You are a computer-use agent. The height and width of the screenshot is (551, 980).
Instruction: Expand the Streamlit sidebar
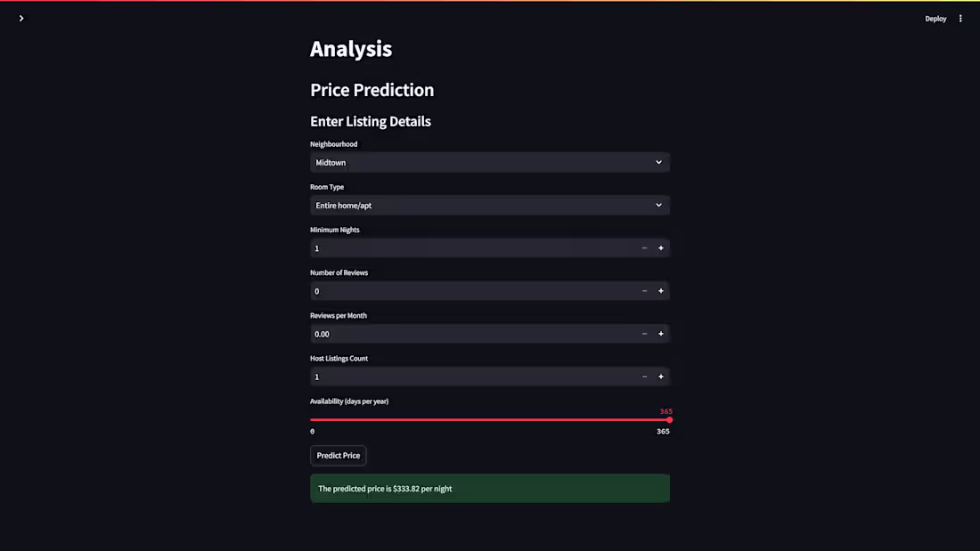[21, 17]
